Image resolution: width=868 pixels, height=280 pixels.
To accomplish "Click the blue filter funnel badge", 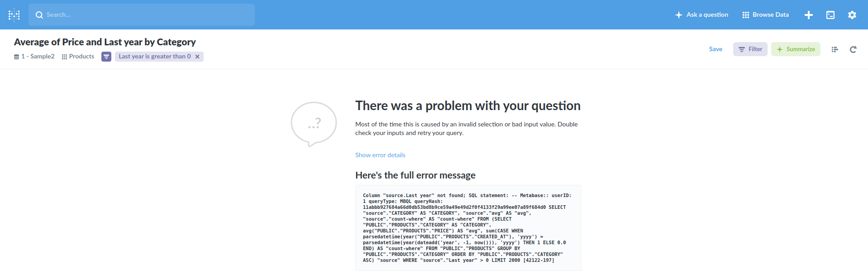I will pos(106,56).
